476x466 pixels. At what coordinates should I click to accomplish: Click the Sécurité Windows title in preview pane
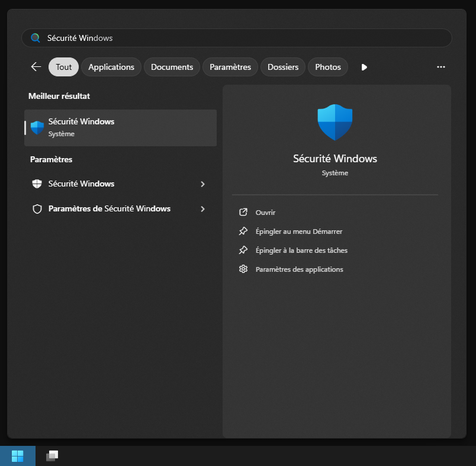pos(335,159)
